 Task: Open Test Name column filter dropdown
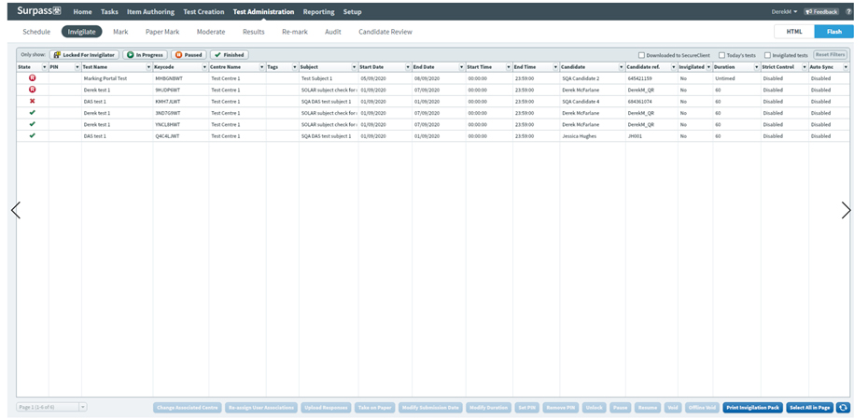[149, 67]
